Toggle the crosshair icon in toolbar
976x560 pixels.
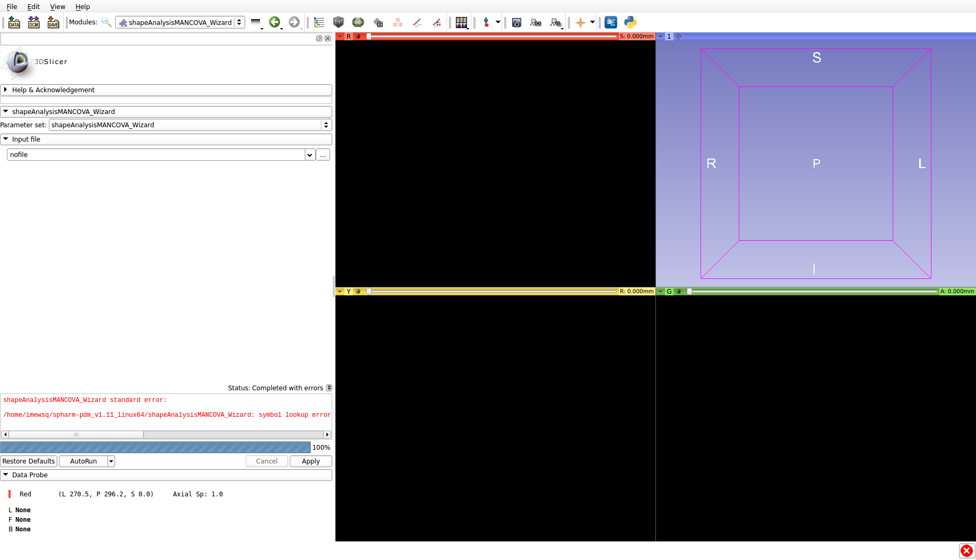tap(580, 22)
